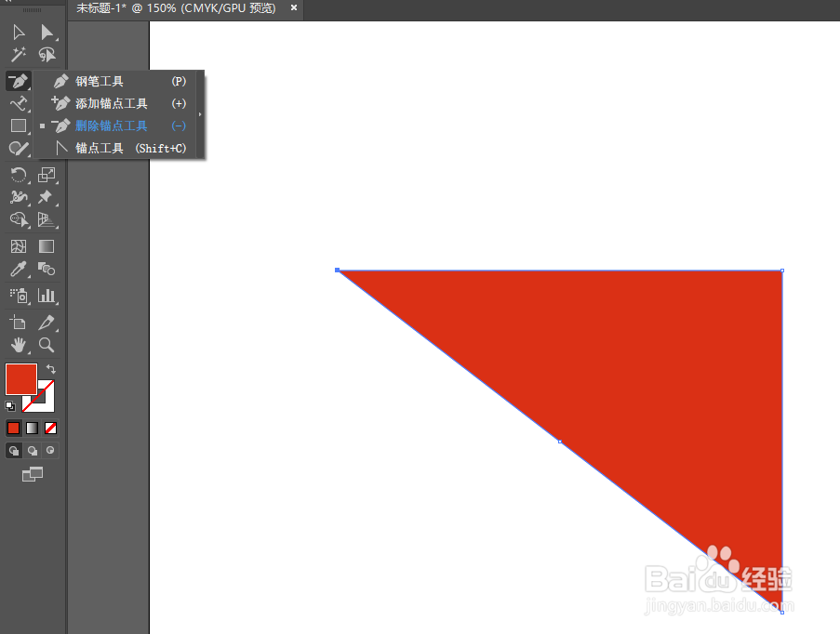Select the Column Graph tool
Viewport: 840px width, 634px height.
[47, 296]
